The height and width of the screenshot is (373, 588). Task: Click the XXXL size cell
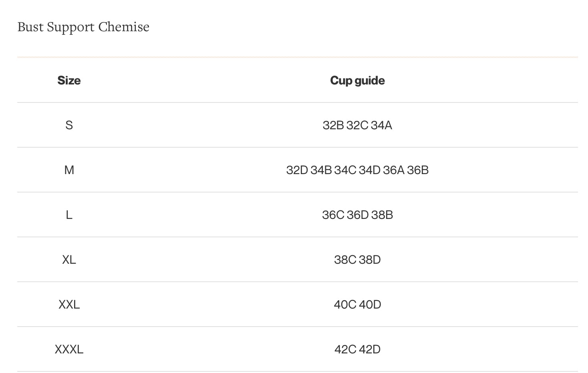coord(69,349)
